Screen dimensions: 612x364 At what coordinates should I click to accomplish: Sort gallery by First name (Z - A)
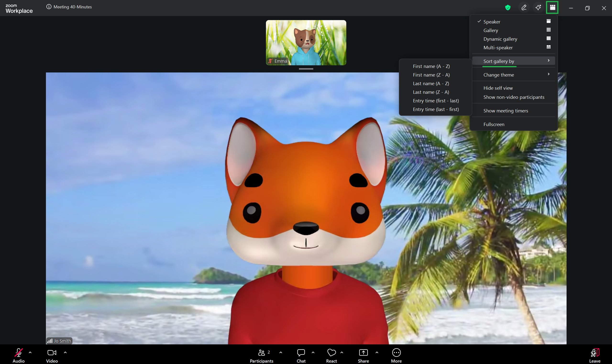436,75
